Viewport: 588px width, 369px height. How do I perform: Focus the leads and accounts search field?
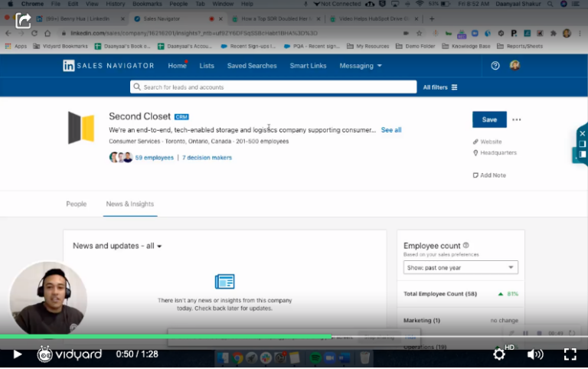(x=273, y=87)
